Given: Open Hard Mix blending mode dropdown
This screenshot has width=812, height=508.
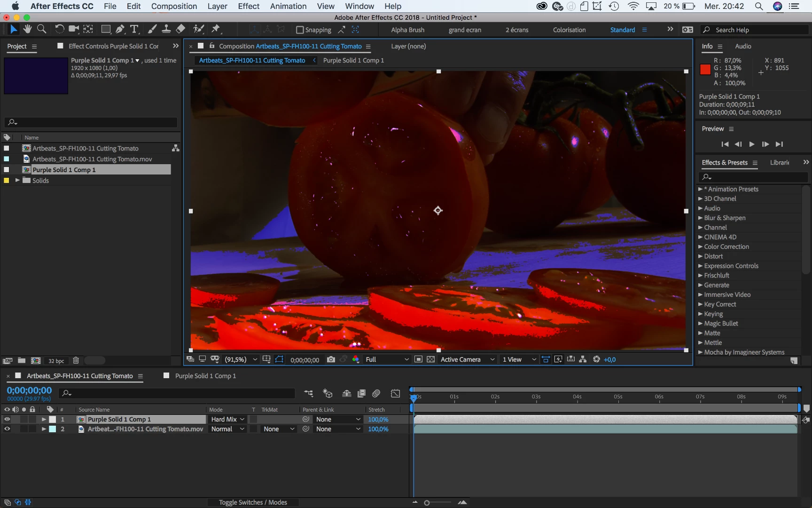Looking at the screenshot, I should (228, 419).
